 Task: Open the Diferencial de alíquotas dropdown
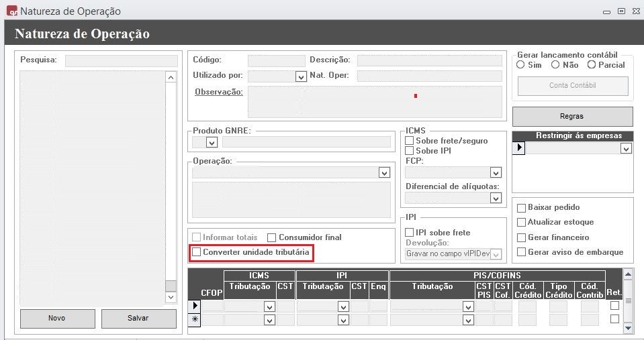point(496,198)
